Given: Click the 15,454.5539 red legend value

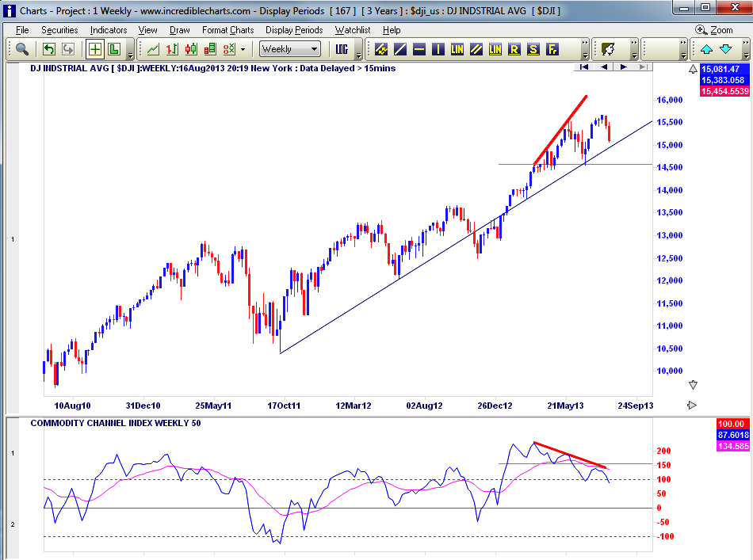Looking at the screenshot, I should (x=724, y=91).
